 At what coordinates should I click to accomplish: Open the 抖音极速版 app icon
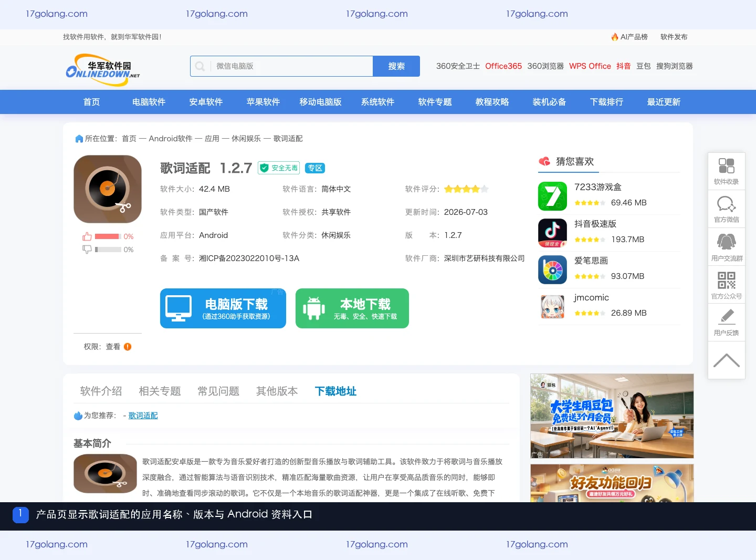pos(553,233)
